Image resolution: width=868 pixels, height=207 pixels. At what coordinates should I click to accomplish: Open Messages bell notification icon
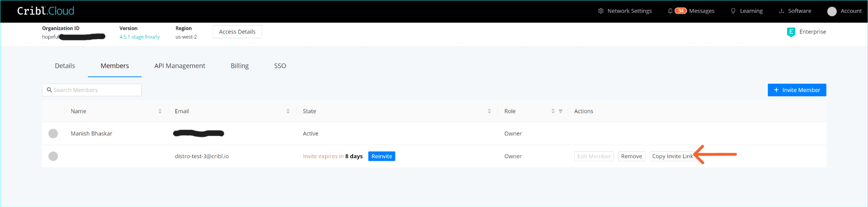(670, 11)
